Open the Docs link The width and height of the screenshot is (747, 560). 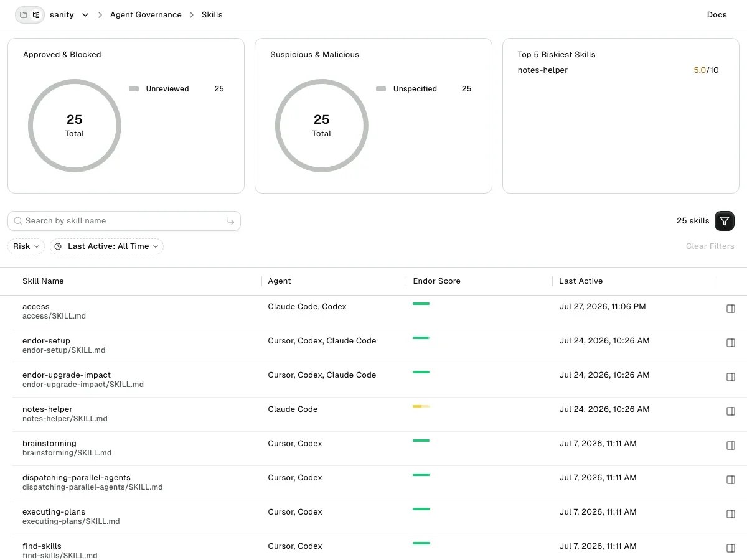click(716, 15)
